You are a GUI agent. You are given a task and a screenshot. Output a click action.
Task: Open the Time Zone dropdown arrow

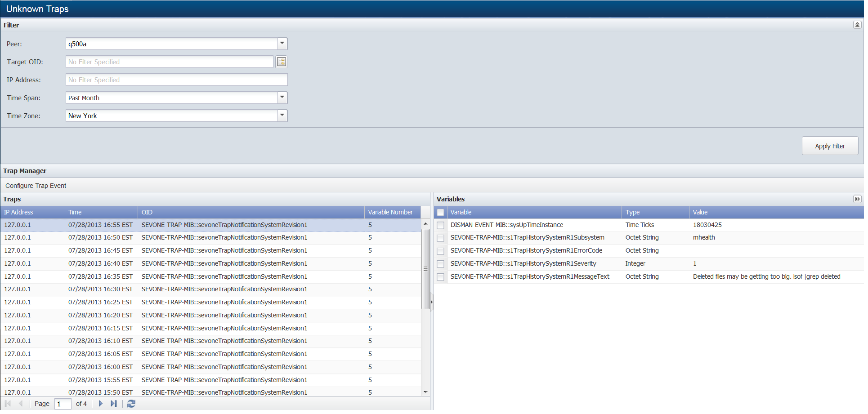coord(282,116)
